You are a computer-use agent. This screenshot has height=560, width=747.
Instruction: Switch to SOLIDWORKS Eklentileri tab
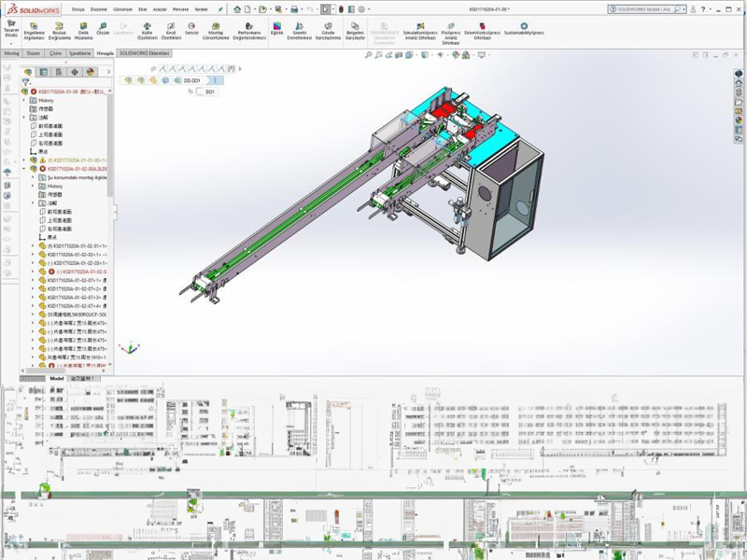144,53
